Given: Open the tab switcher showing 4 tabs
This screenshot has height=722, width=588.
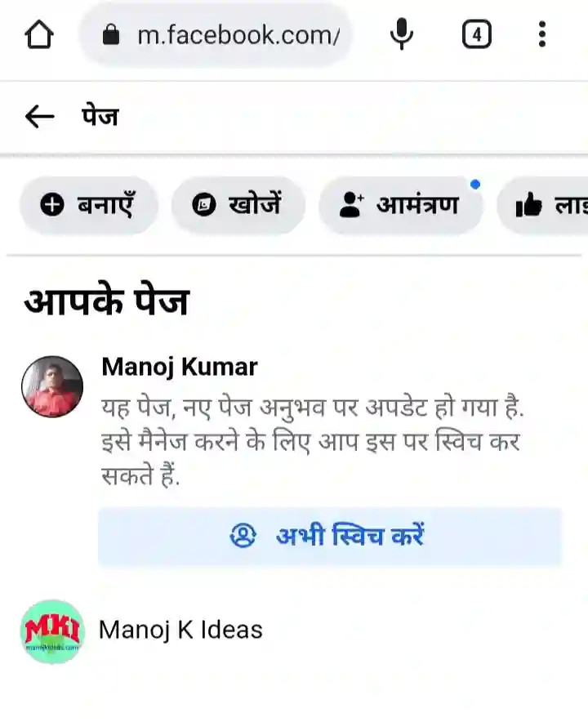Looking at the screenshot, I should tap(477, 34).
